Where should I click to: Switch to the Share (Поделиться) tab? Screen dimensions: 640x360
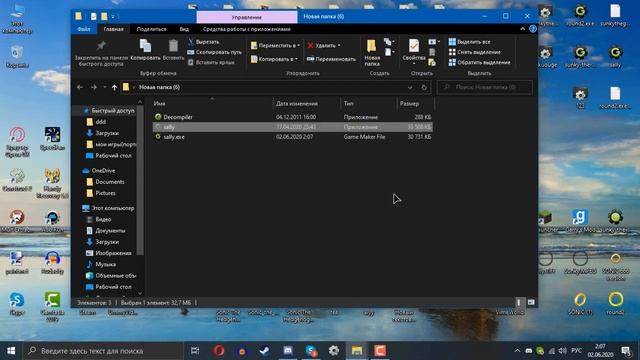151,29
